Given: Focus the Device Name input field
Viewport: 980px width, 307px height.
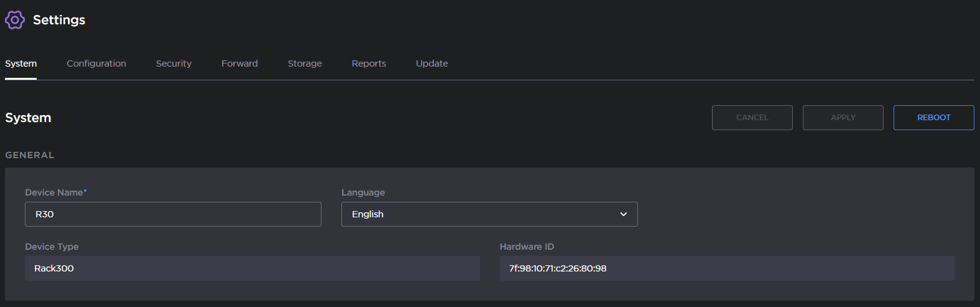Looking at the screenshot, I should [x=173, y=214].
